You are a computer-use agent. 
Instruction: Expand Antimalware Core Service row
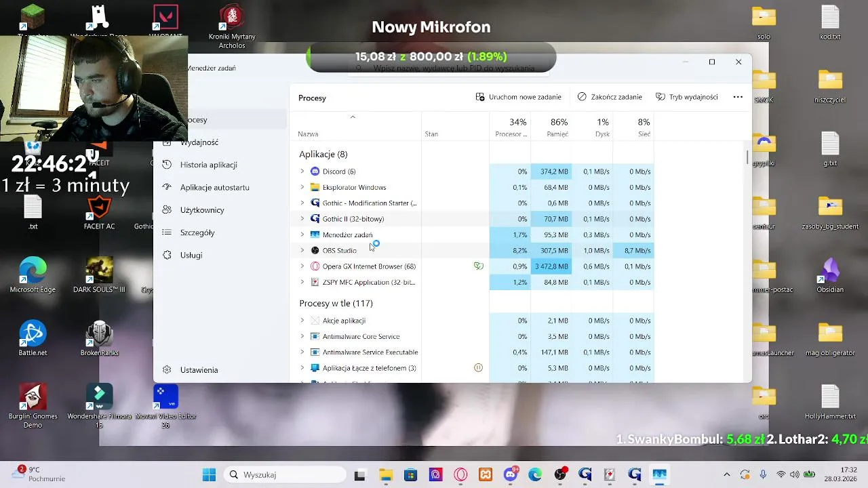tap(302, 336)
